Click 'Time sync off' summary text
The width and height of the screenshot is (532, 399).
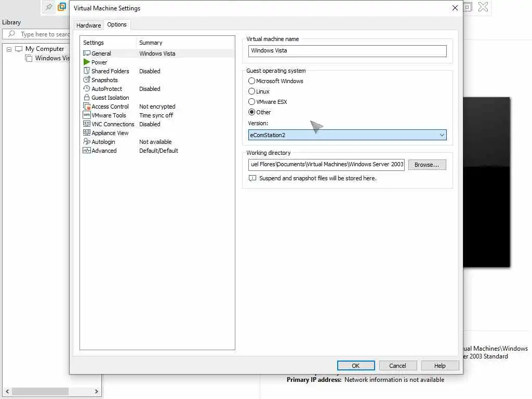click(x=156, y=115)
